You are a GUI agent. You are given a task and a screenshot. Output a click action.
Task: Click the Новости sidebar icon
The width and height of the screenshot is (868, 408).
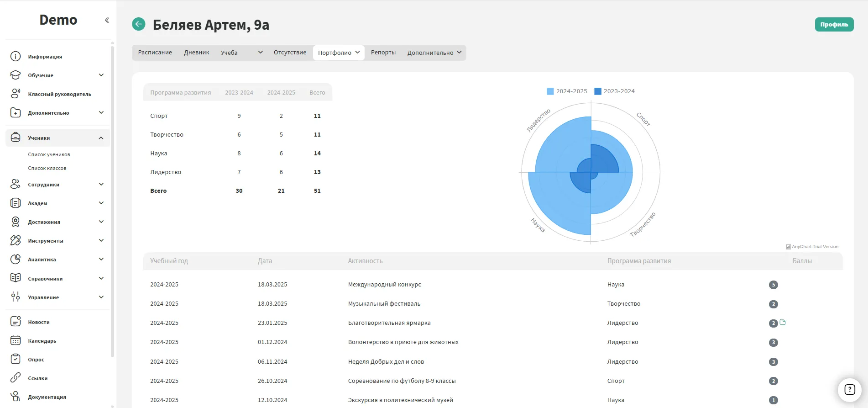tap(16, 322)
